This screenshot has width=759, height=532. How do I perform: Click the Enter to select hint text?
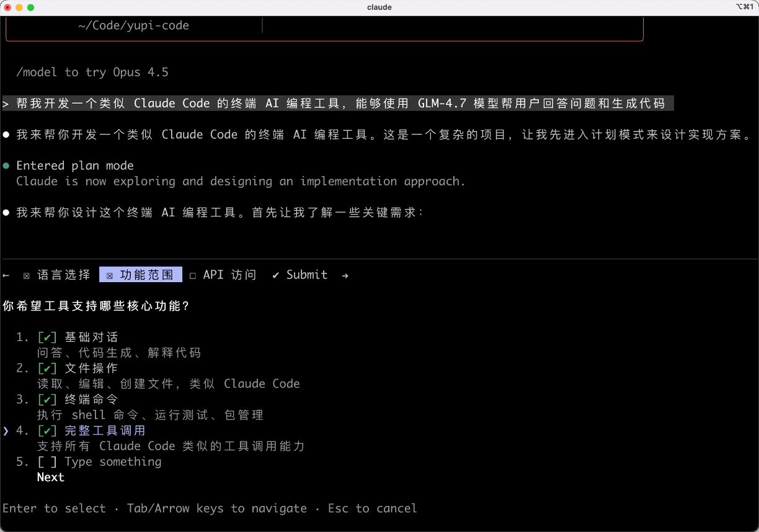55,508
